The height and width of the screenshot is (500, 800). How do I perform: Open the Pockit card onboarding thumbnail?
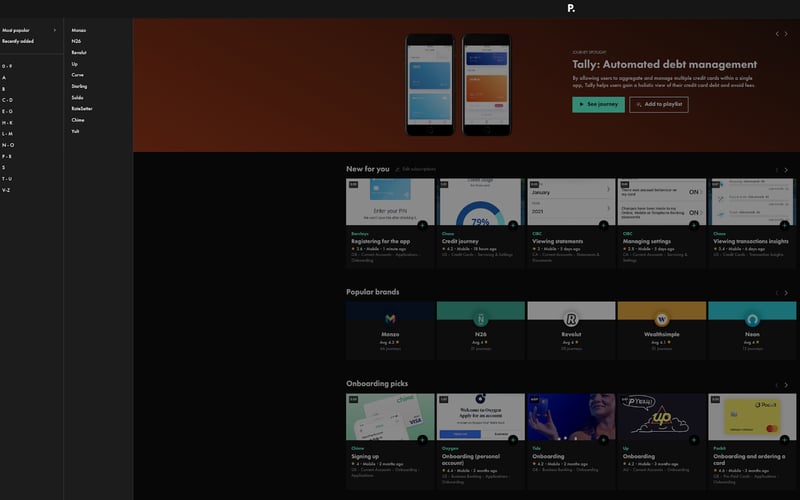(752, 416)
